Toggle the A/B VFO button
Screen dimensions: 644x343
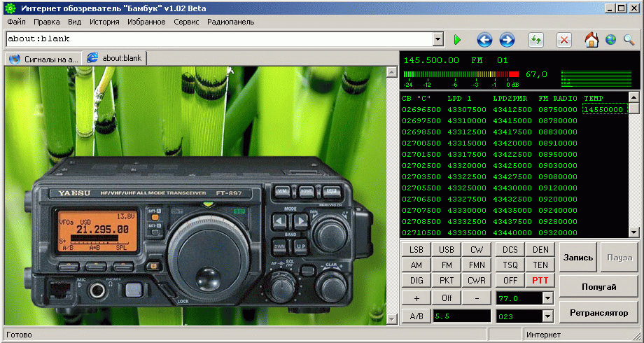click(416, 316)
